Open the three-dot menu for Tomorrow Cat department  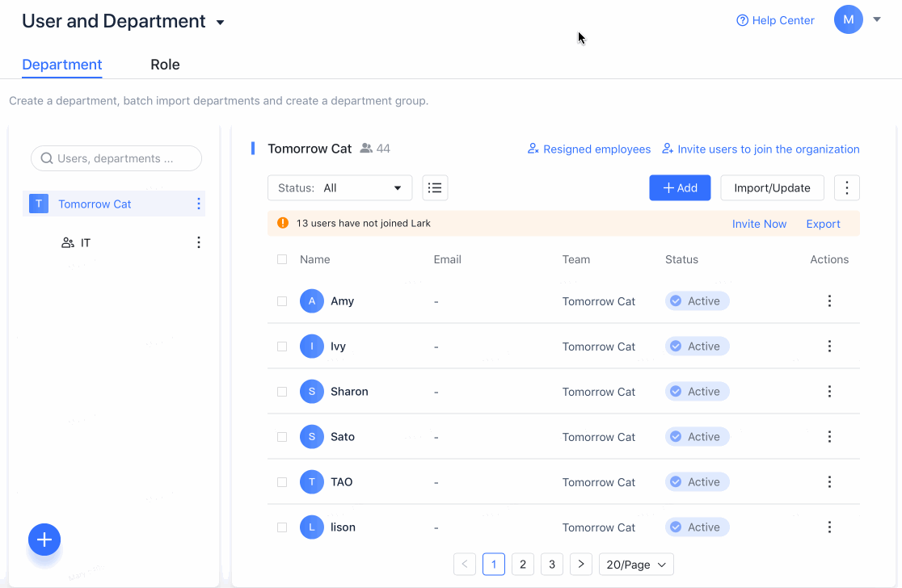point(199,204)
